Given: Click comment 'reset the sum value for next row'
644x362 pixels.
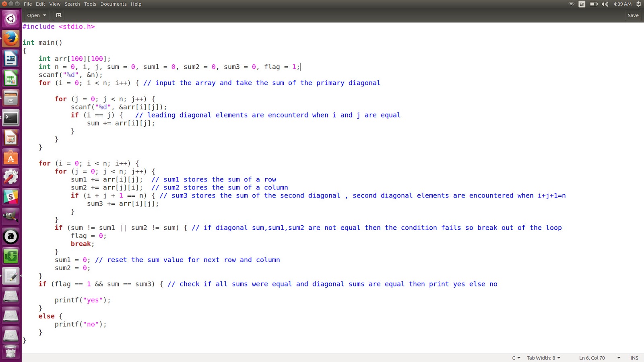Looking at the screenshot, I should [188, 260].
